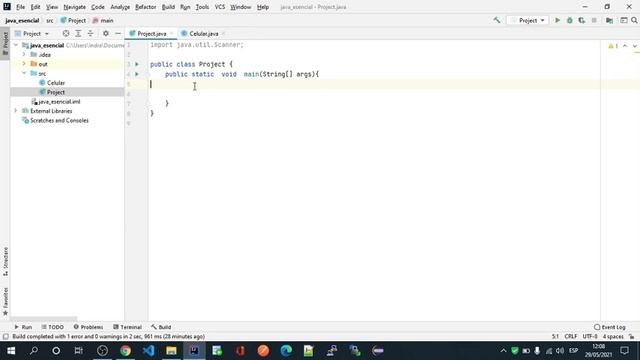Expand All icon in Project panel
Image resolution: width=640 pixels, height=360 pixels.
(78, 33)
